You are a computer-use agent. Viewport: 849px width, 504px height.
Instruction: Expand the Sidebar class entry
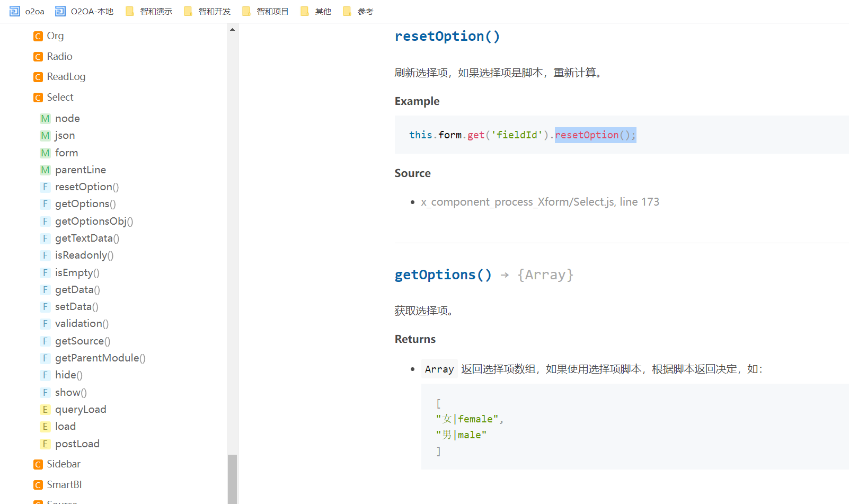[x=64, y=464]
